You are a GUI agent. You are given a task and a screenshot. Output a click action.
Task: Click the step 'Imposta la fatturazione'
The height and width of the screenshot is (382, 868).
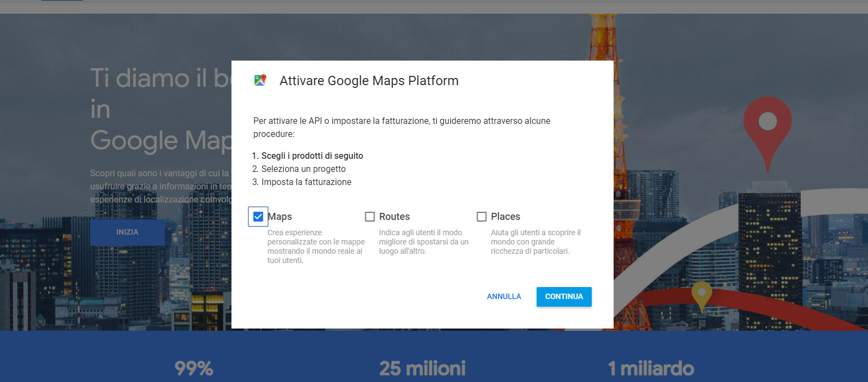pyautogui.click(x=306, y=182)
